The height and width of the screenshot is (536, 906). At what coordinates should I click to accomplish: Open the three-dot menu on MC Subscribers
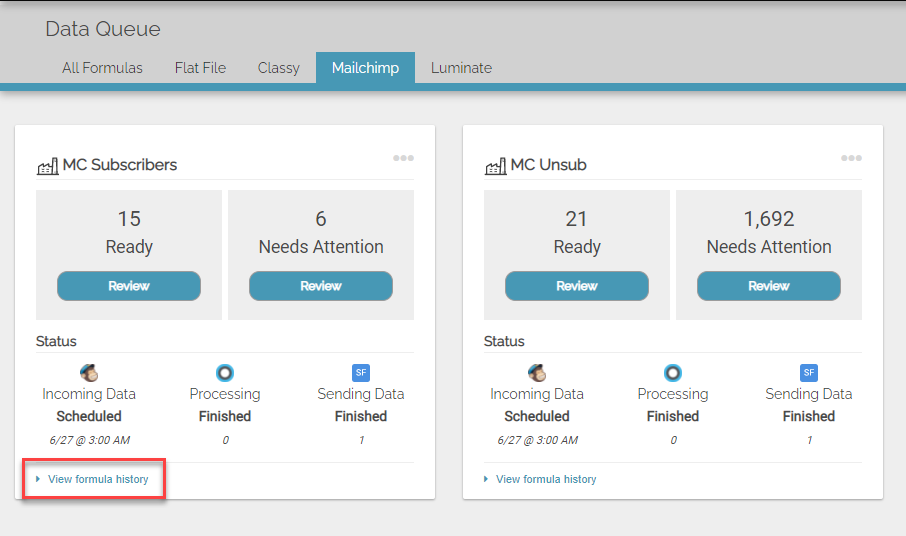click(x=403, y=158)
